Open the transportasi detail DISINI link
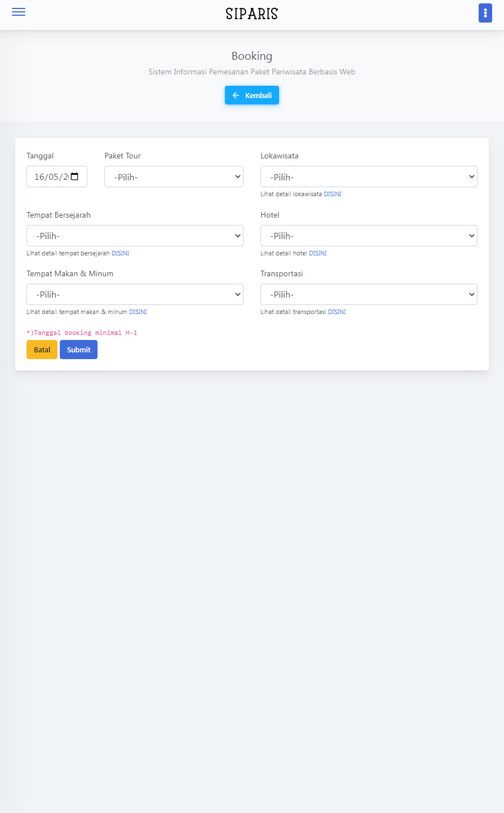Screen dimensions: 504x813 click(x=337, y=312)
